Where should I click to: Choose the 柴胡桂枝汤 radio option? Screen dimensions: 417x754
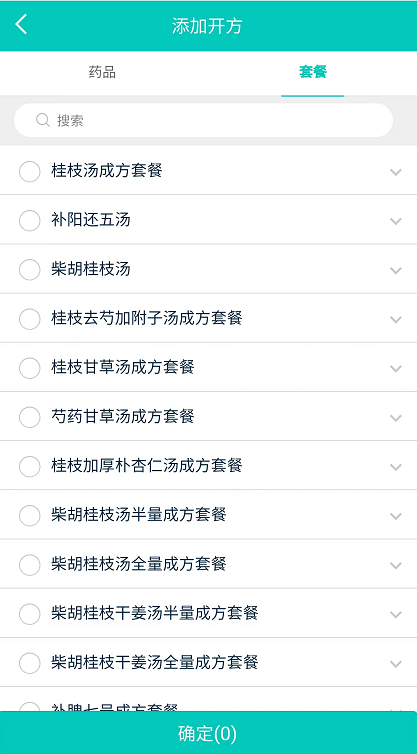[x=30, y=270]
